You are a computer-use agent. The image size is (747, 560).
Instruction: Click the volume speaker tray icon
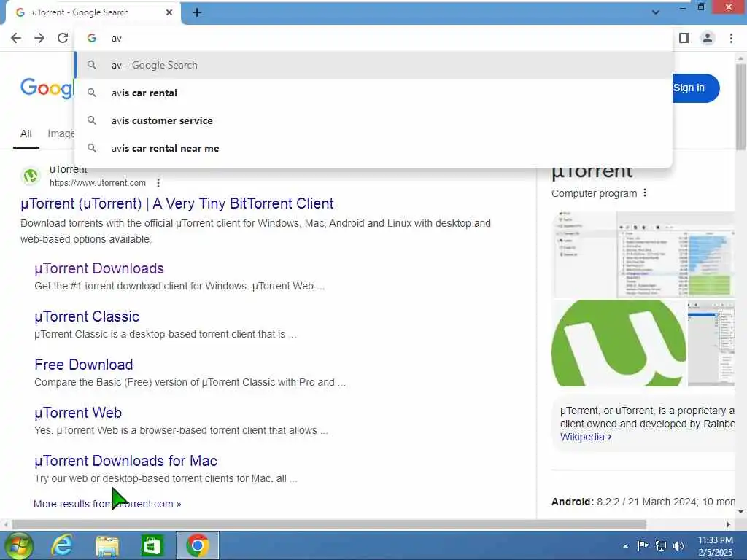[678, 545]
